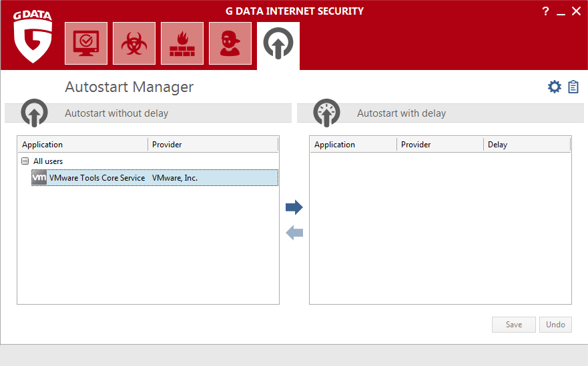Open the Firewall brick wall icon

[x=182, y=43]
